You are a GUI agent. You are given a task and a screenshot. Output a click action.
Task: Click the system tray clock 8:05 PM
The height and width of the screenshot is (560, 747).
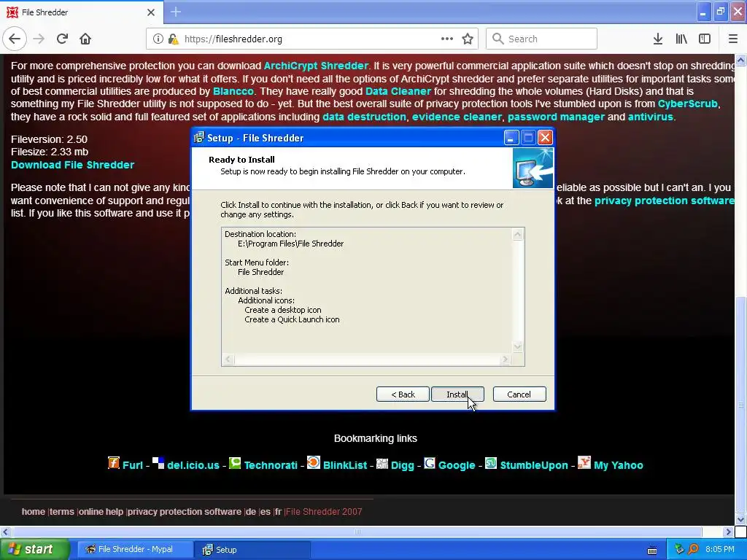tap(720, 549)
